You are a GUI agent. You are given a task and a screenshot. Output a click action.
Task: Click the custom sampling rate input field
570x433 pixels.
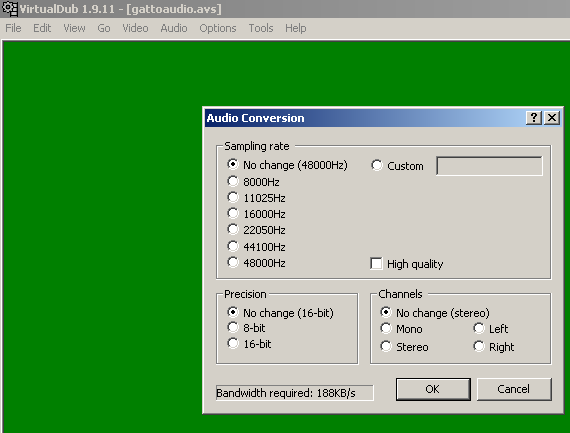coord(489,166)
